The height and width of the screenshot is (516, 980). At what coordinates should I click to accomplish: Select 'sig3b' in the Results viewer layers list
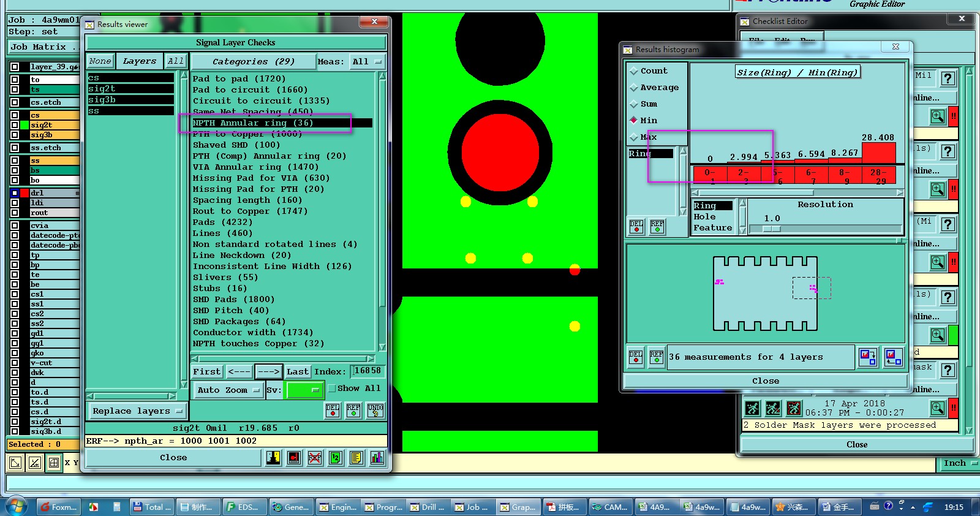coord(130,100)
